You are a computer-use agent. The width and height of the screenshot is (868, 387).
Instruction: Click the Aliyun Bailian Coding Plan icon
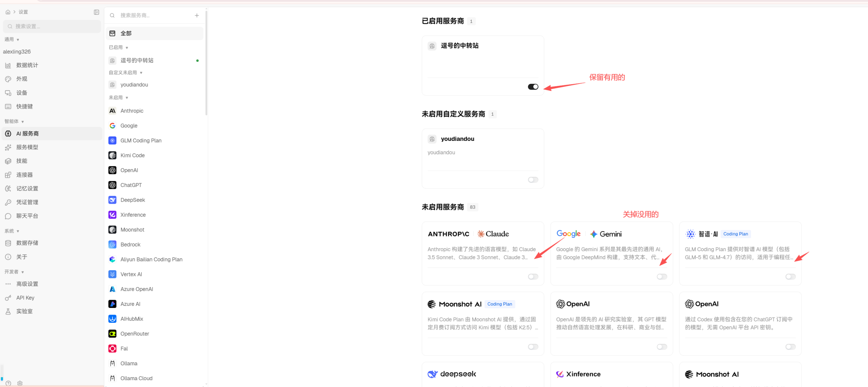click(x=113, y=259)
